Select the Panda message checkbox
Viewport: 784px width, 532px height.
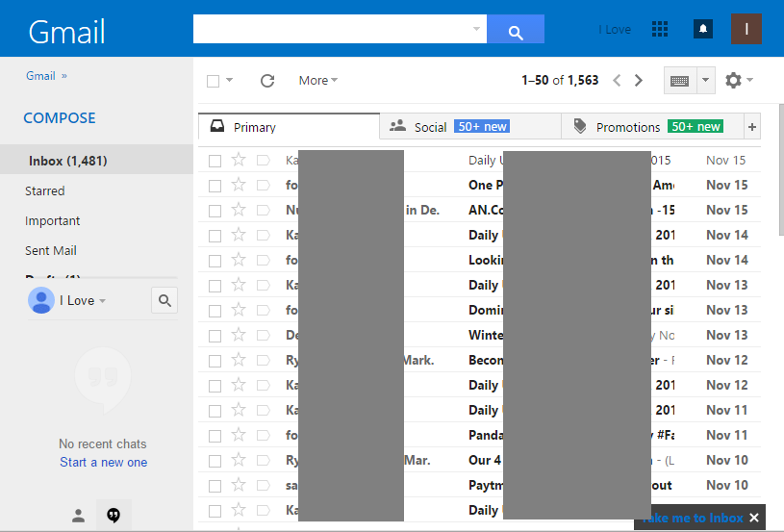[215, 436]
